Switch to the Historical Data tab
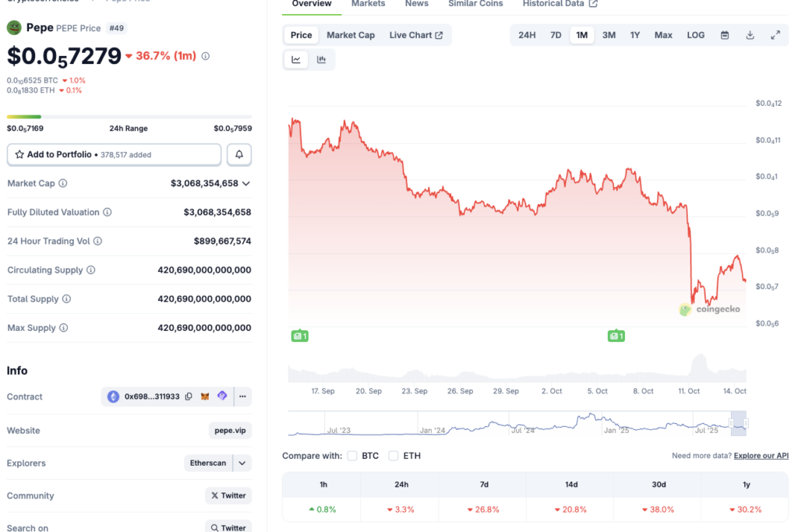This screenshot has height=532, width=798. [x=560, y=4]
